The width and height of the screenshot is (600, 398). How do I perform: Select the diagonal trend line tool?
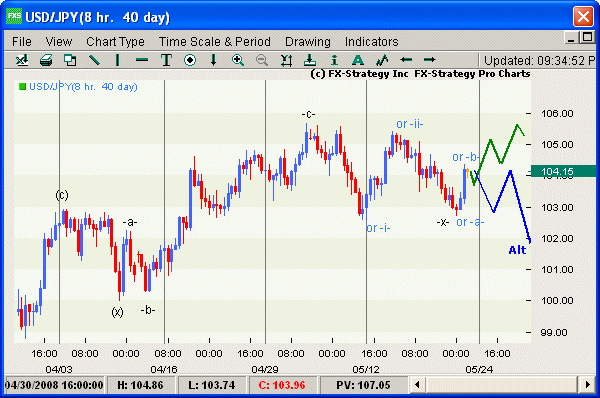click(x=94, y=60)
